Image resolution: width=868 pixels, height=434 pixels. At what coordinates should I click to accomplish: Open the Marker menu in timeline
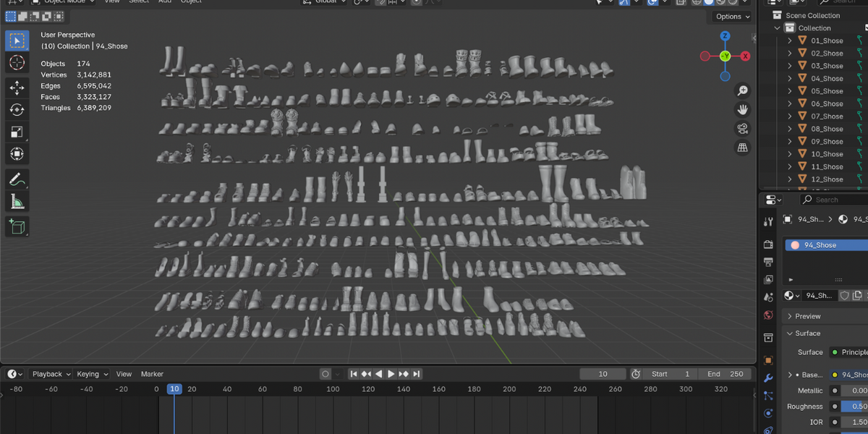click(x=152, y=374)
